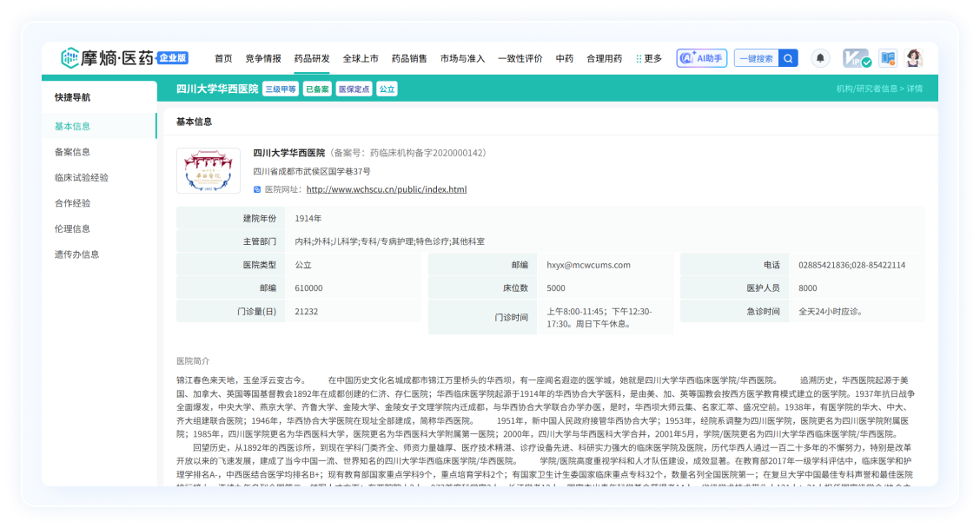Screen dimensions: 980x528
Task: Click the 医保定点 tag
Action: (354, 89)
